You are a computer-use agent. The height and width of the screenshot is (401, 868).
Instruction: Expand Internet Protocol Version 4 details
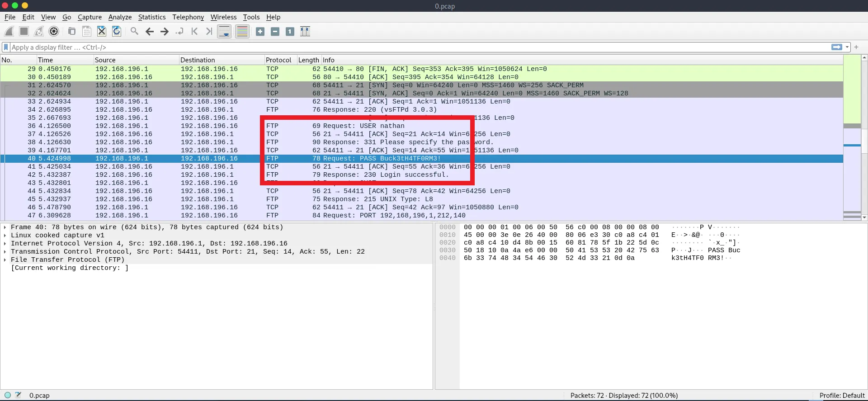5,244
